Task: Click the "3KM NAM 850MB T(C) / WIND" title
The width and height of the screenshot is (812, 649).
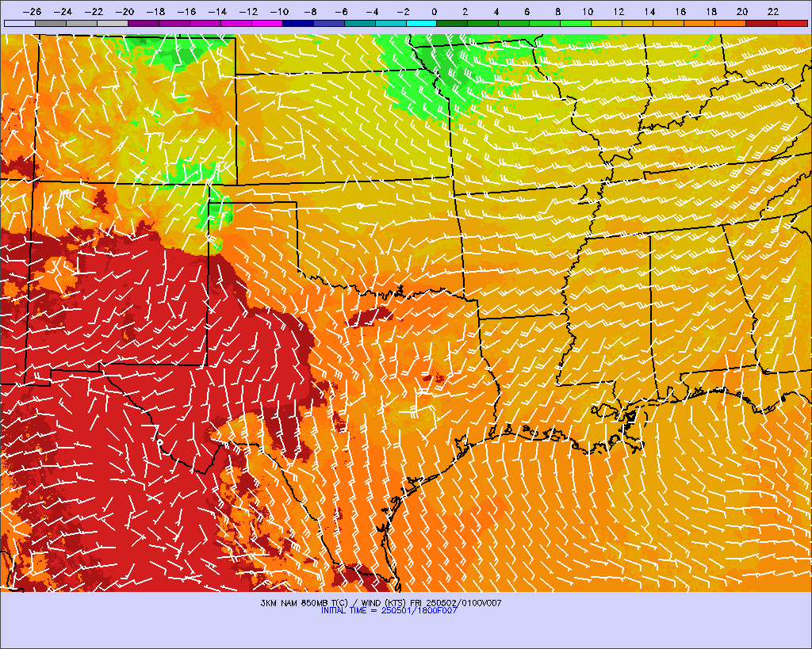Action: pyautogui.click(x=320, y=603)
